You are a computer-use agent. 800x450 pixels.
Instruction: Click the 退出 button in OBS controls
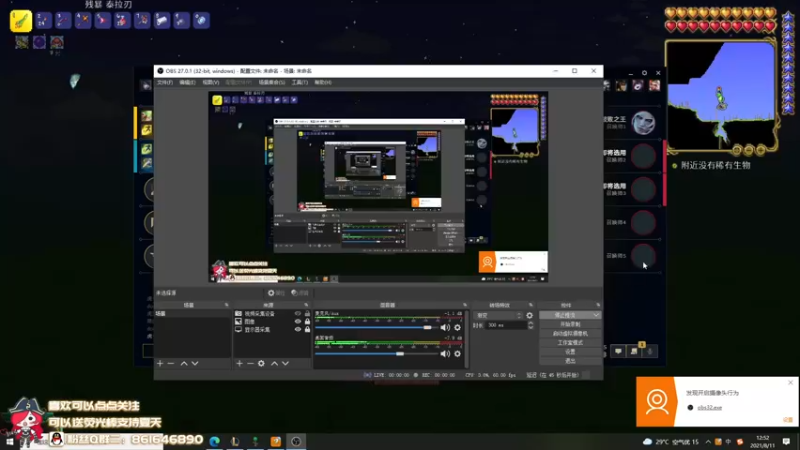pyautogui.click(x=570, y=361)
